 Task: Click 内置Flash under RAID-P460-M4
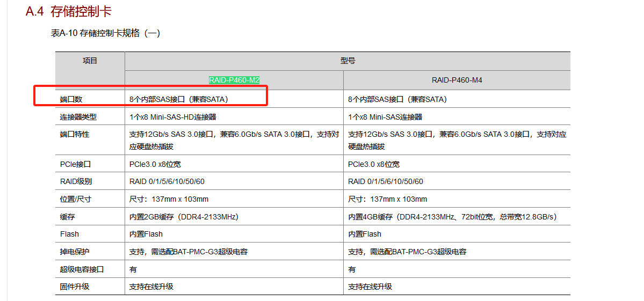click(365, 234)
